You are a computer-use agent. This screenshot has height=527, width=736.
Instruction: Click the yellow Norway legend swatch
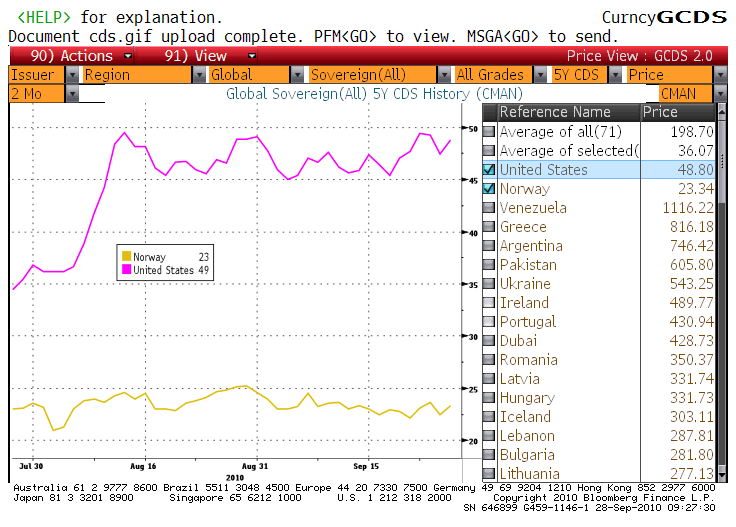tap(126, 256)
